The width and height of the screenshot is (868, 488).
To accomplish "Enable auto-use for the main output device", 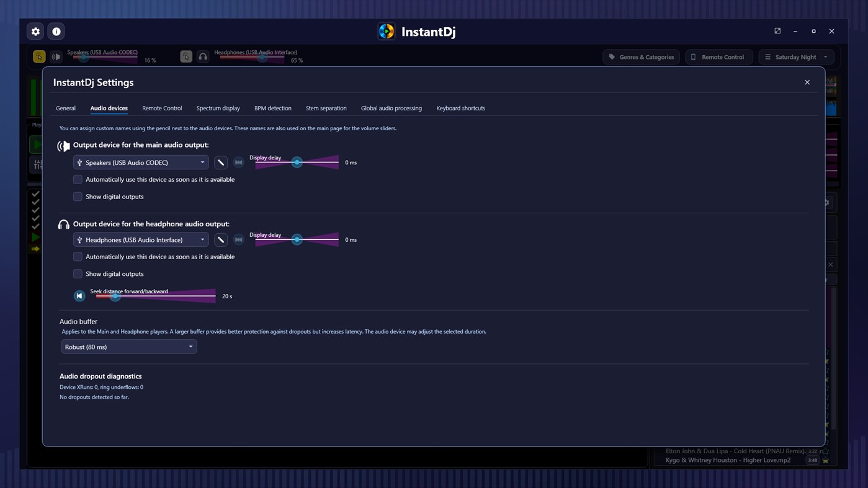I will tap(78, 180).
